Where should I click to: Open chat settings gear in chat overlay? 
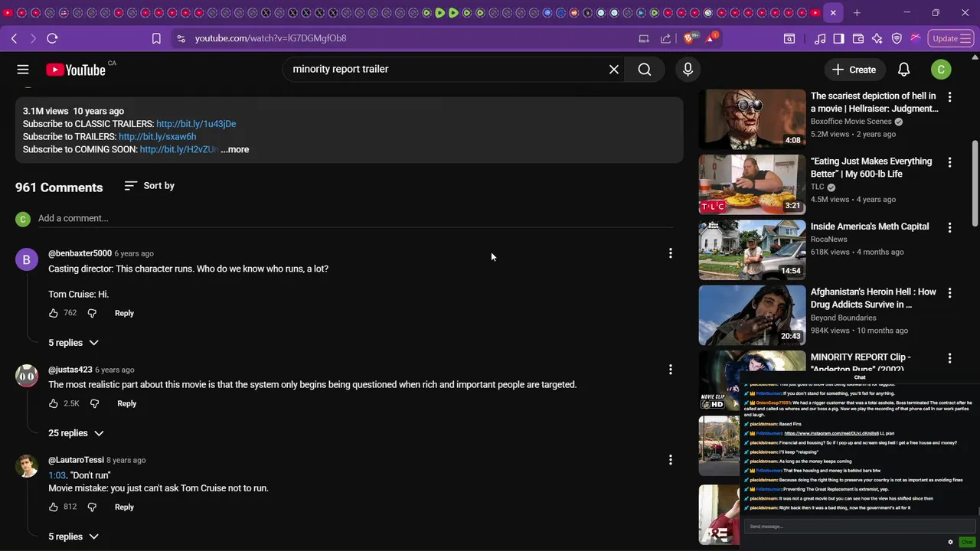pos(951,542)
